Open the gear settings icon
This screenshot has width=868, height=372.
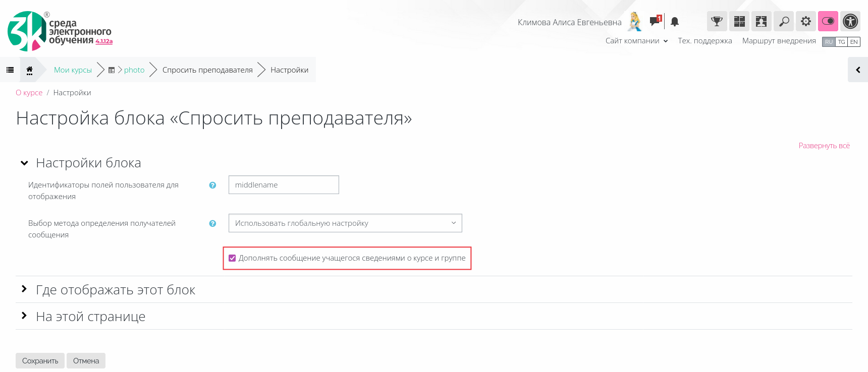(806, 21)
